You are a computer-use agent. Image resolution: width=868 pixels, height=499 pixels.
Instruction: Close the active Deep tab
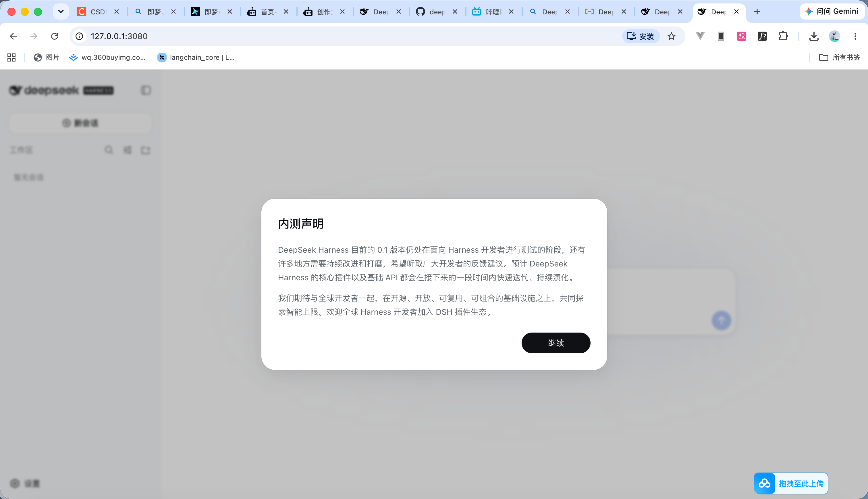[x=736, y=12]
